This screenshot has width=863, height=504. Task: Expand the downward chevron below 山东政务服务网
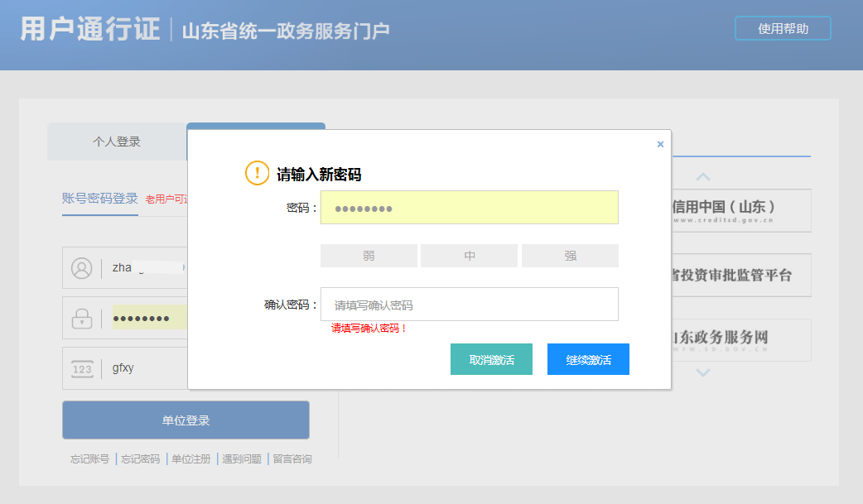coord(702,373)
